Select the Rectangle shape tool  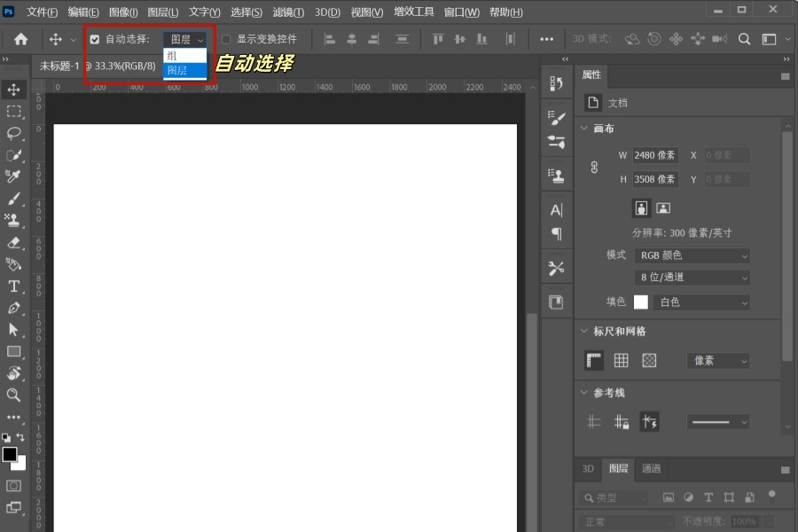point(13,351)
